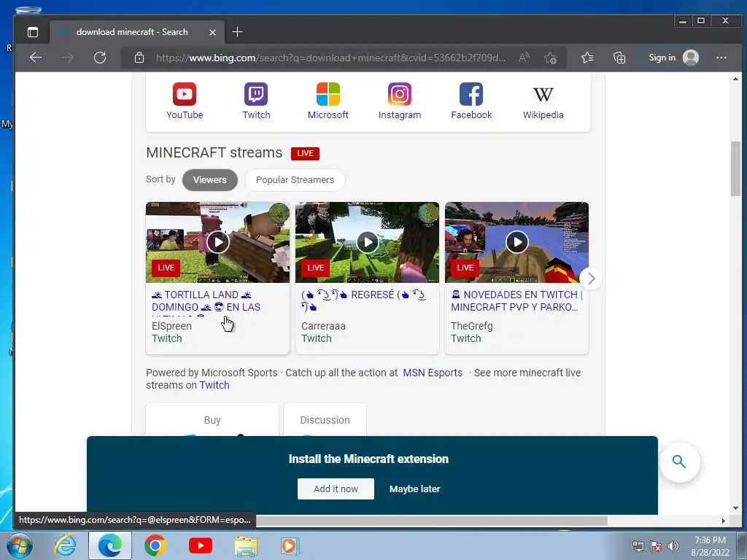Viewport: 747px width, 560px height.
Task: Play the ElSpreen live stream thumbnail
Action: (217, 242)
